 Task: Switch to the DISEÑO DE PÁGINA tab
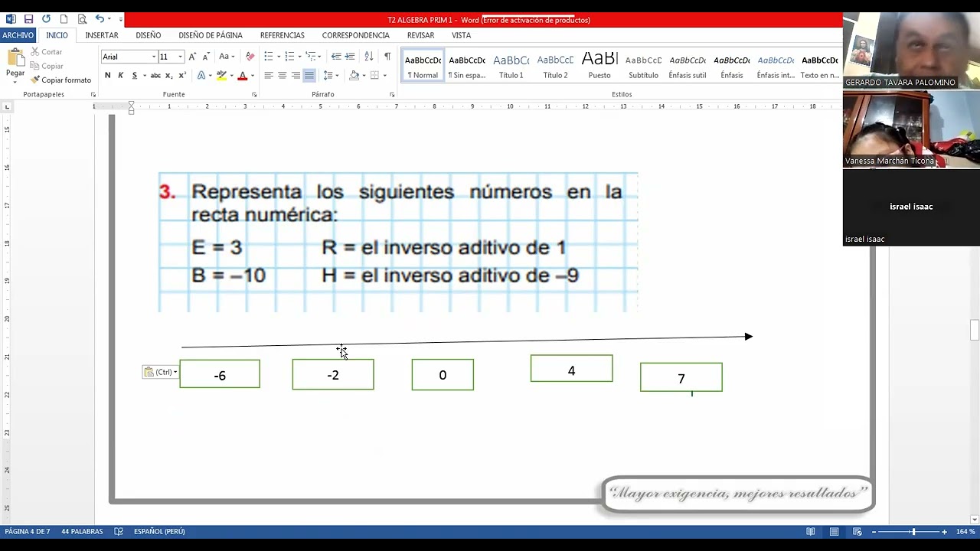[211, 35]
